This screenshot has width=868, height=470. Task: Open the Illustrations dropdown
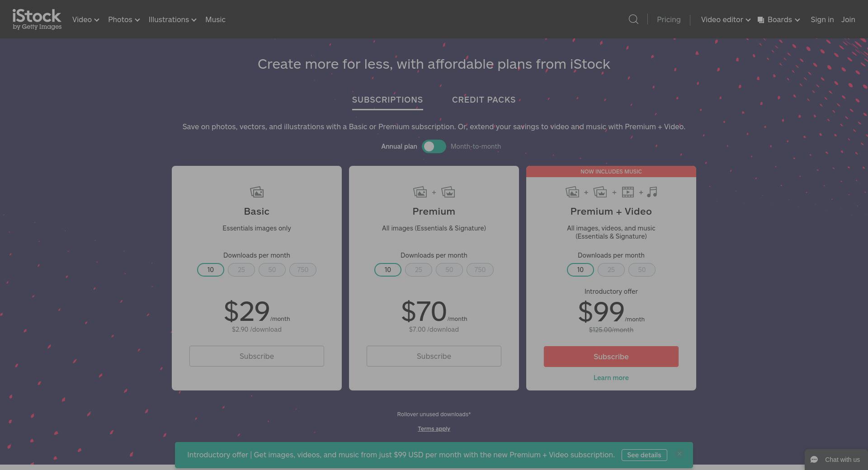[x=172, y=19]
